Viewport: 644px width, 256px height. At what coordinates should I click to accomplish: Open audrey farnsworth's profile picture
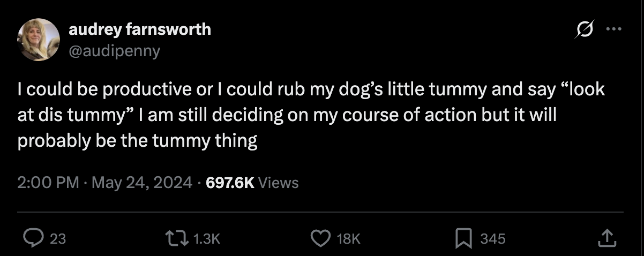39,40
